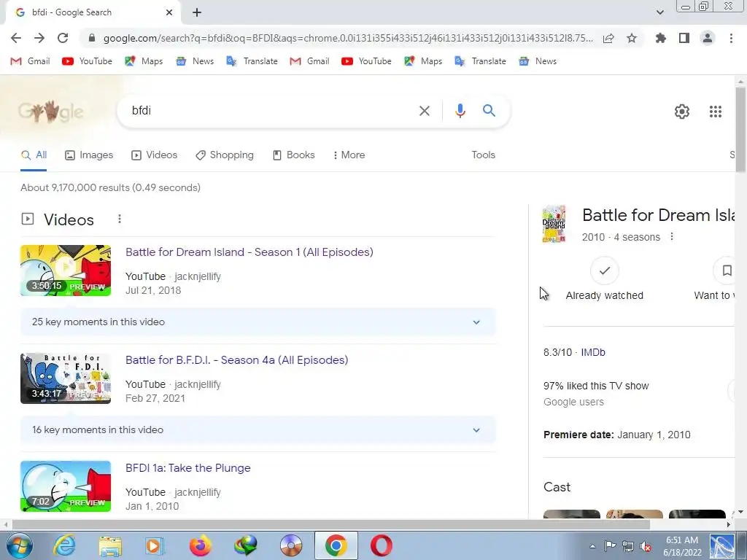Click the scroll-right arrow on horizontal scrollbar
This screenshot has height=560, width=747.
729,524
